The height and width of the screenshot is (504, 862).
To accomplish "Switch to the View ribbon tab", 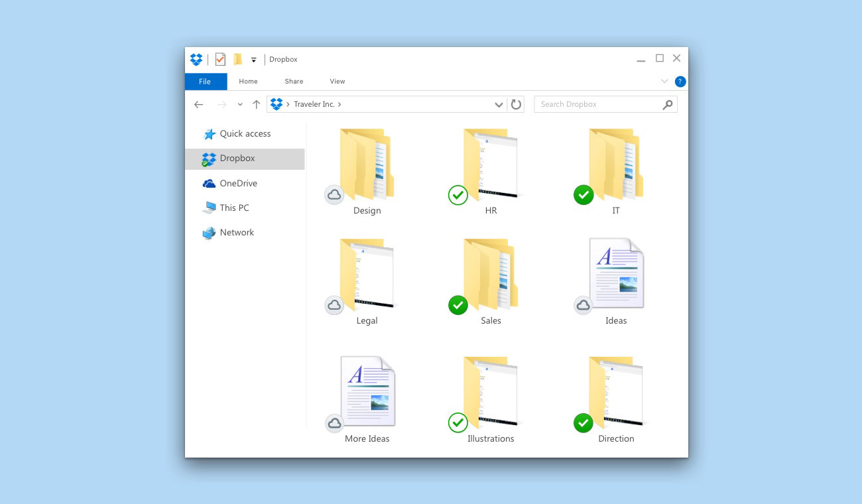I will pos(338,82).
